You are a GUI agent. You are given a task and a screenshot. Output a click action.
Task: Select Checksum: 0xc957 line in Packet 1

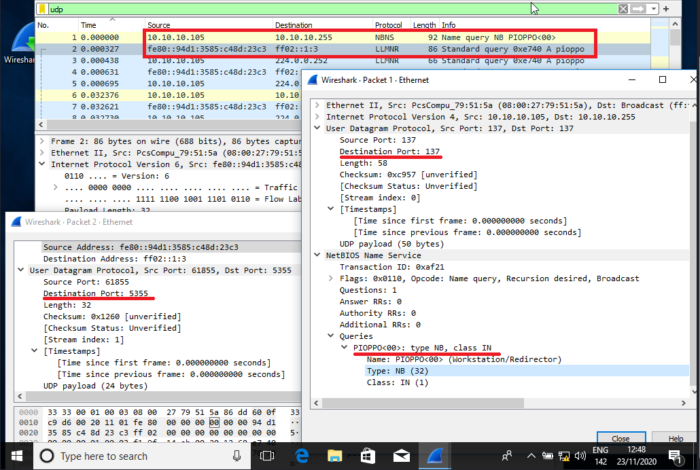point(408,175)
